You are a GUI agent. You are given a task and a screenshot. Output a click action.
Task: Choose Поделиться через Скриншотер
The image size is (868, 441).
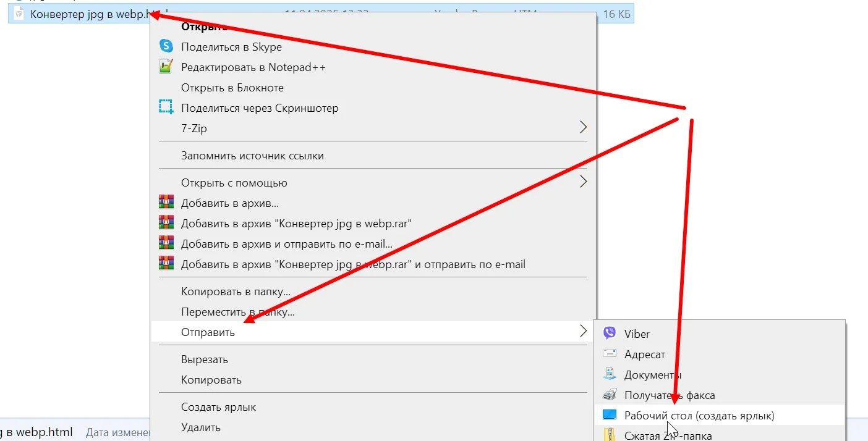click(x=260, y=108)
